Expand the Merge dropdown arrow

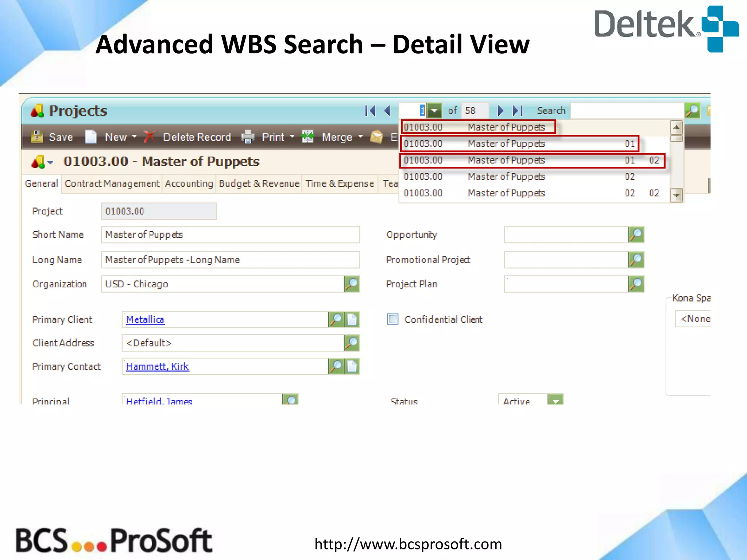360,137
